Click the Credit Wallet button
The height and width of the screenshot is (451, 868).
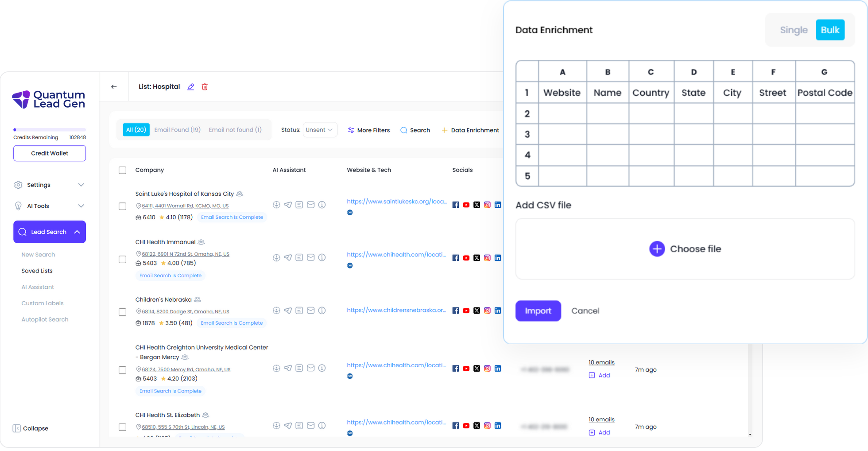coord(50,153)
